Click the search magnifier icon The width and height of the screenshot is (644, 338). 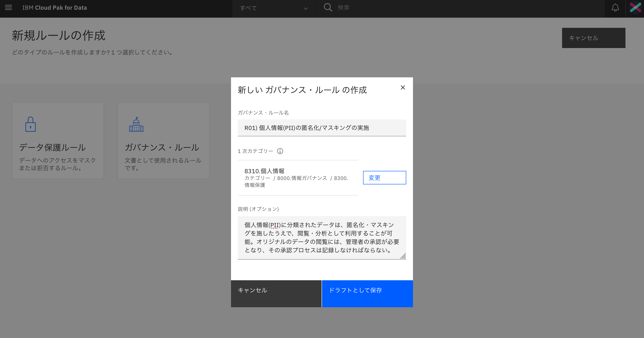(328, 8)
